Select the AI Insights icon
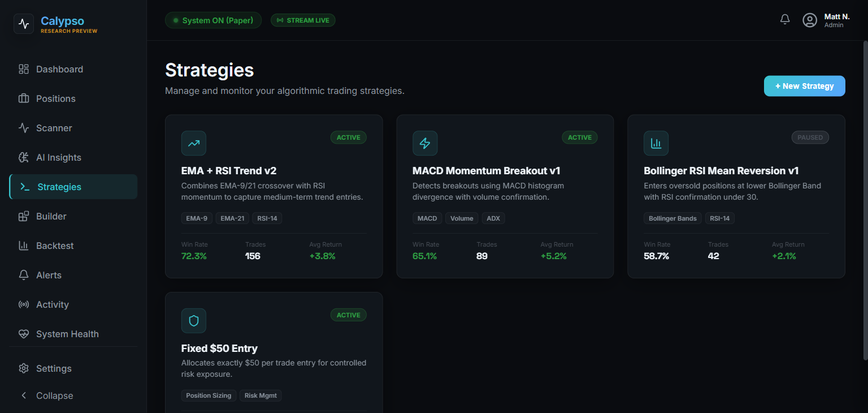The image size is (868, 413). 24,157
